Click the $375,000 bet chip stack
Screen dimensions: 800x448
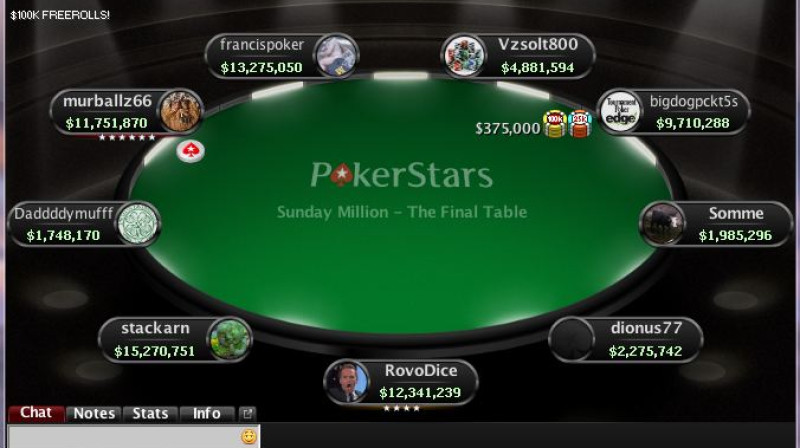click(567, 124)
